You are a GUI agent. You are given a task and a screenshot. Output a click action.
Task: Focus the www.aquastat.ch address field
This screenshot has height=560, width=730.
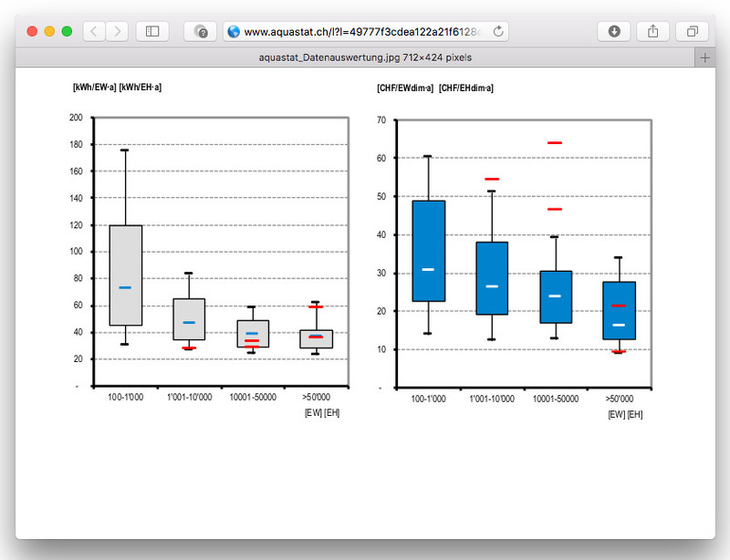(x=365, y=31)
